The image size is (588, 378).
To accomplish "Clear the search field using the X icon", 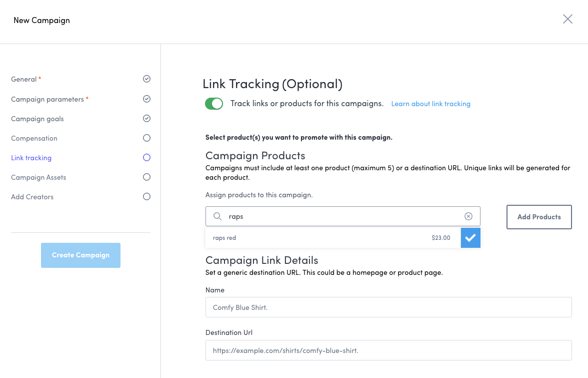I will pyautogui.click(x=468, y=216).
